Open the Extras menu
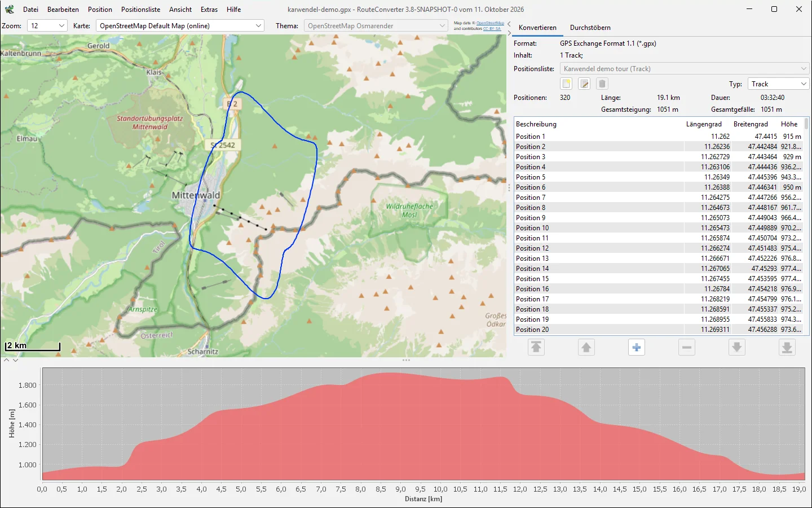This screenshot has height=508, width=812. tap(209, 10)
